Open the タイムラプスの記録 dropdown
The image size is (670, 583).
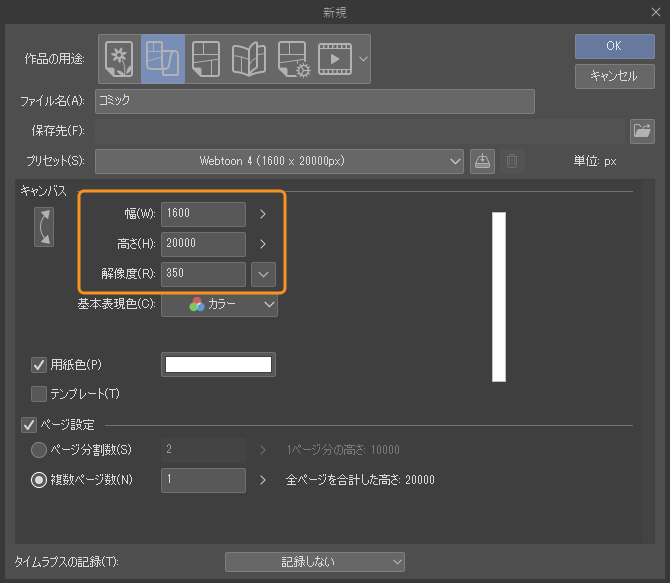pyautogui.click(x=314, y=562)
